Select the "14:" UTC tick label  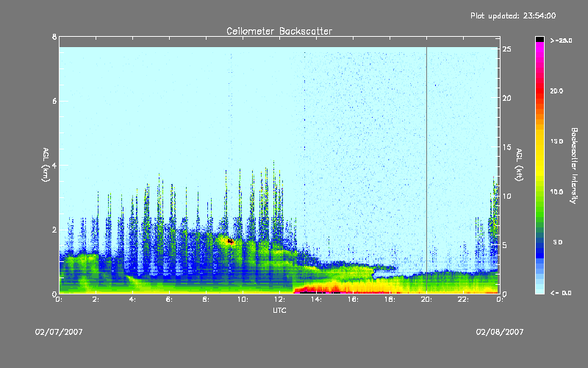point(316,300)
